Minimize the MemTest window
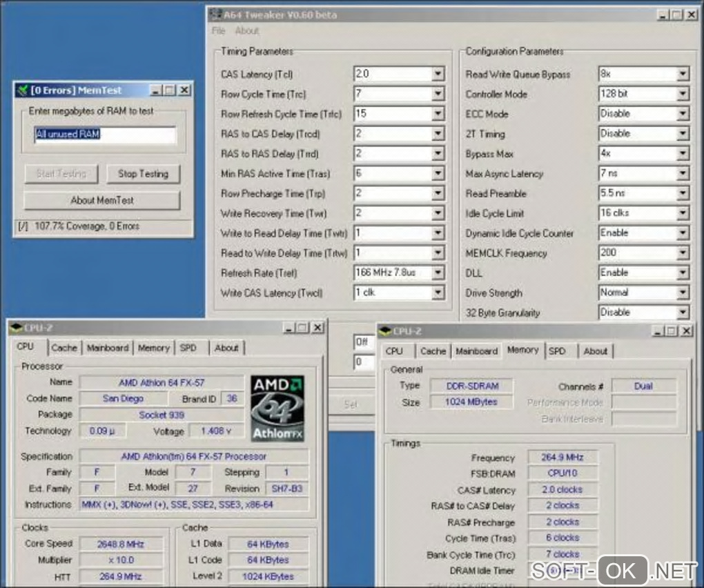This screenshot has height=588, width=704. point(155,90)
